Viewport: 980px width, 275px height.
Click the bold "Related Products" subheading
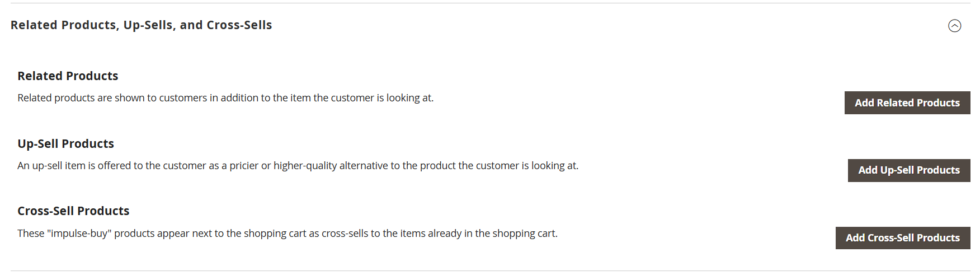click(x=68, y=76)
